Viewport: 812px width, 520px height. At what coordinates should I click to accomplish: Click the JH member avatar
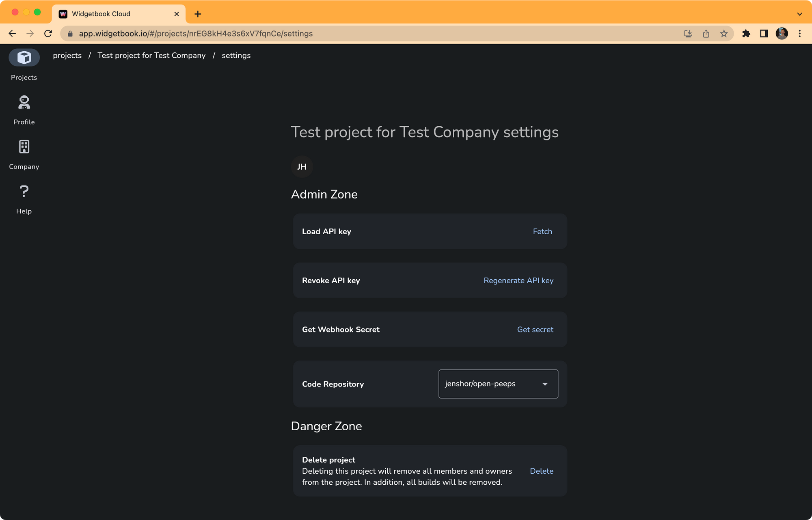coord(302,167)
